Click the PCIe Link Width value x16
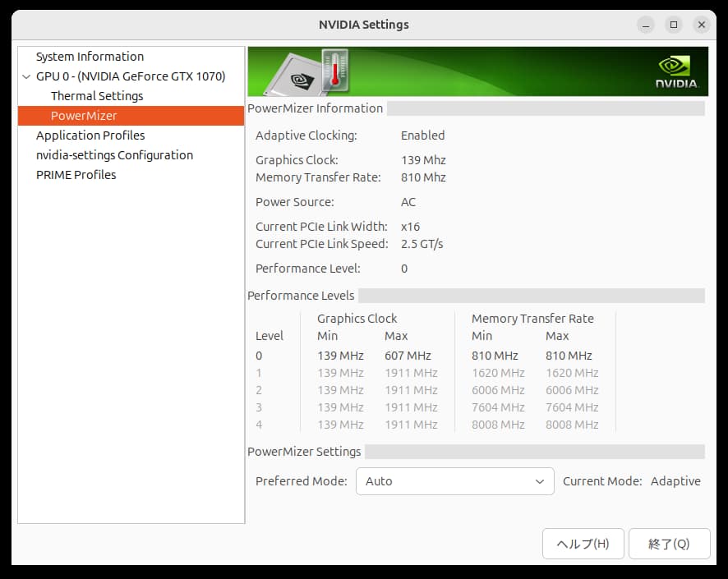This screenshot has height=579, width=728. tap(411, 227)
